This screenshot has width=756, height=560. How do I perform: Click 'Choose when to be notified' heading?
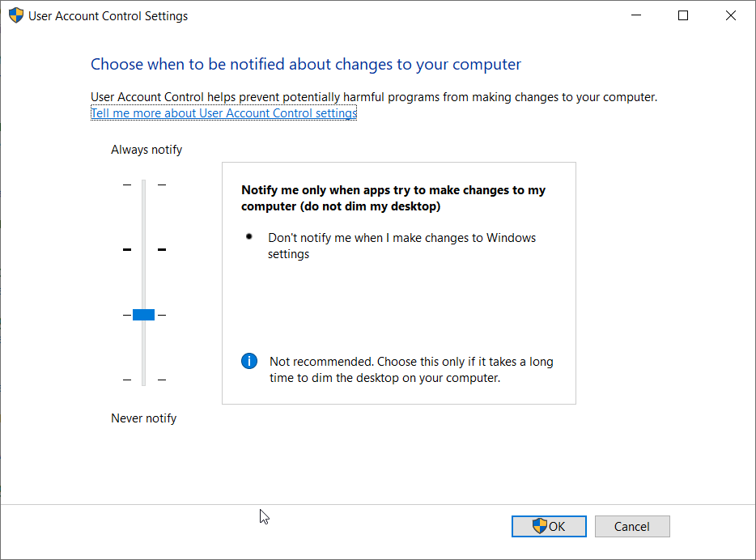pos(306,64)
